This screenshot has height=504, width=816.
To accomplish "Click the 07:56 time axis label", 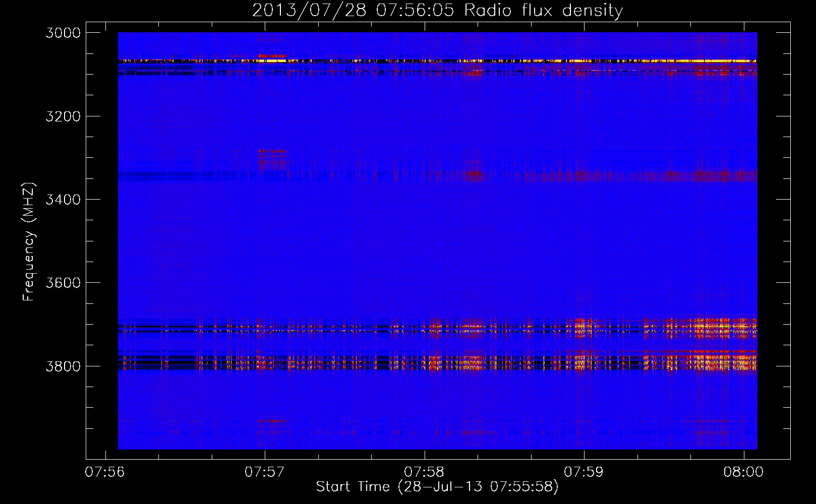I will [x=105, y=472].
